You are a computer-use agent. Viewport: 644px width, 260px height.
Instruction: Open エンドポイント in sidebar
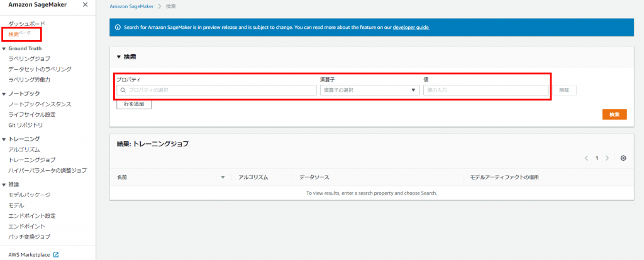coord(26,226)
